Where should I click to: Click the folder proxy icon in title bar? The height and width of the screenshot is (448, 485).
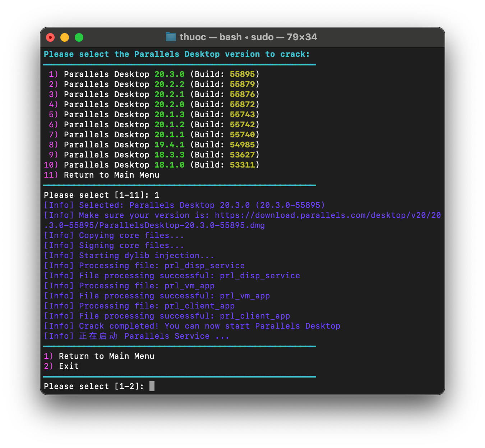coord(171,37)
